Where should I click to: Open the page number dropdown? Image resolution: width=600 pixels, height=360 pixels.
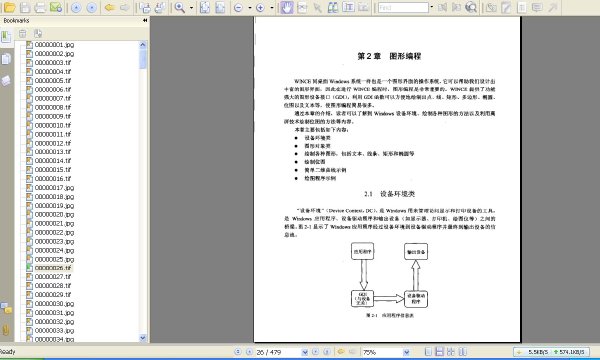(x=305, y=352)
